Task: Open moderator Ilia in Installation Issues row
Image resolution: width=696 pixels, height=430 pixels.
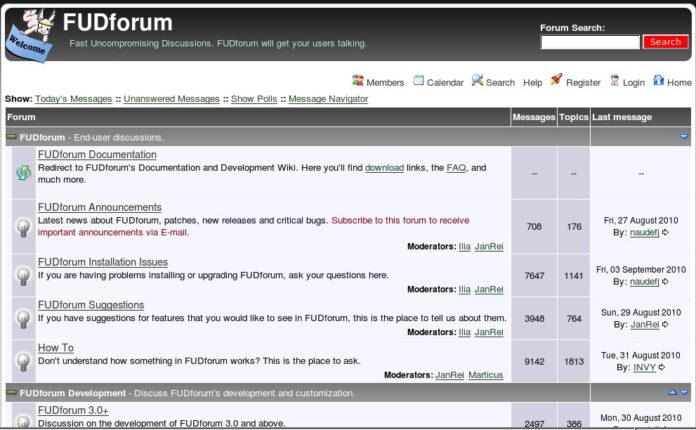Action: 464,289
